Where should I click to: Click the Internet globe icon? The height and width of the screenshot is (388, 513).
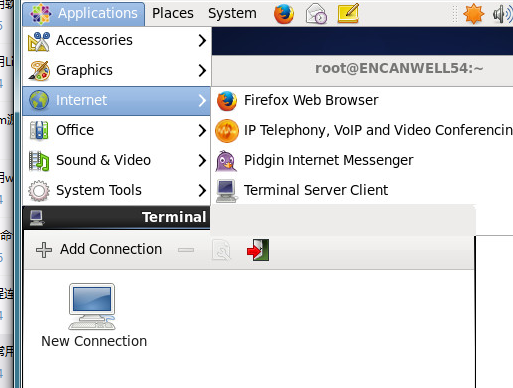[39, 100]
